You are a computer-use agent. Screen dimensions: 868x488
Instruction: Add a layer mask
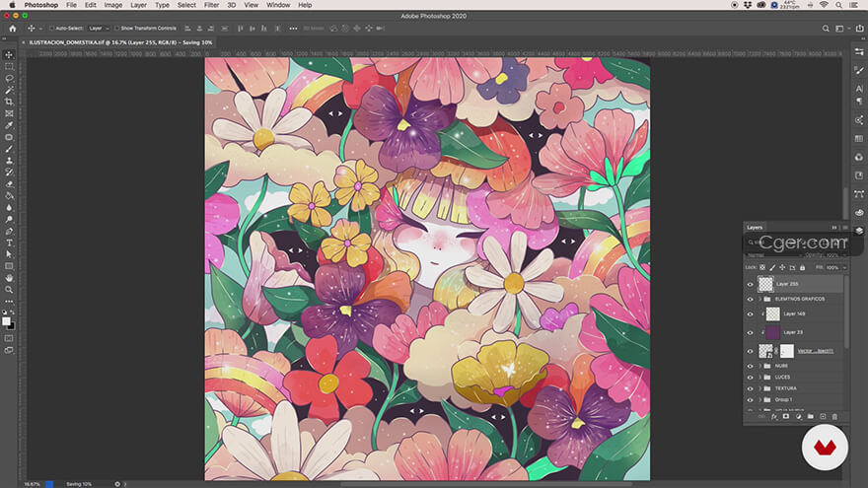coord(785,417)
